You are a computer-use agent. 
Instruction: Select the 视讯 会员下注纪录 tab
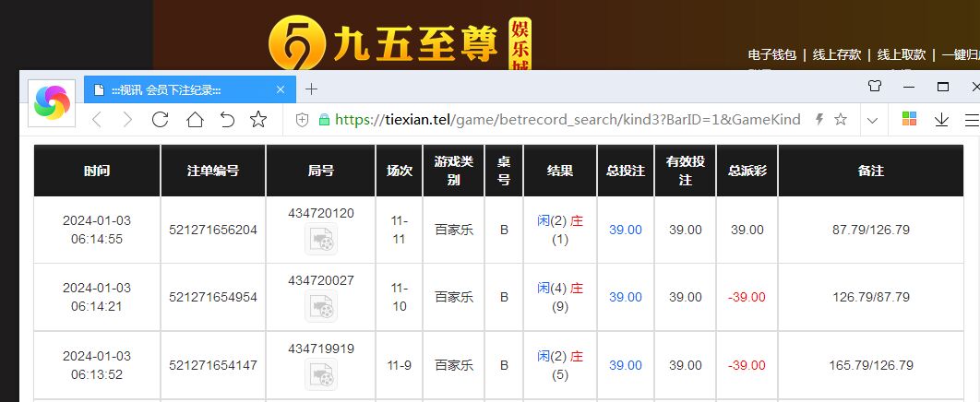pyautogui.click(x=190, y=89)
